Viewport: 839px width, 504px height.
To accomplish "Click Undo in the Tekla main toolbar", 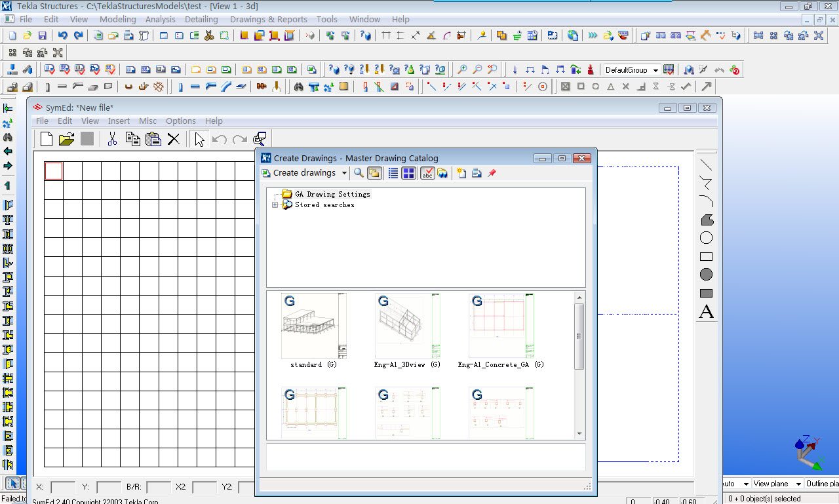I will pos(63,35).
